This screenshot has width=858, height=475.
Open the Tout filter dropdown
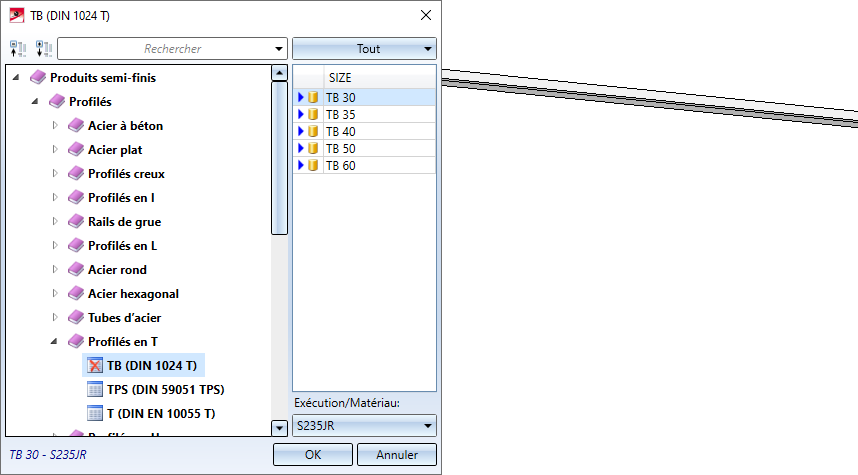coord(364,49)
